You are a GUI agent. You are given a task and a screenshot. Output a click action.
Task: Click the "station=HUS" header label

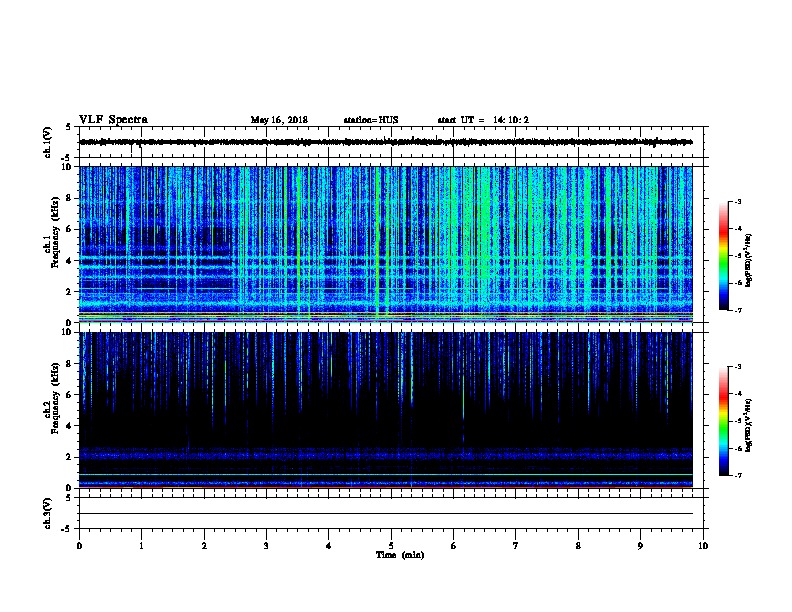[x=371, y=120]
